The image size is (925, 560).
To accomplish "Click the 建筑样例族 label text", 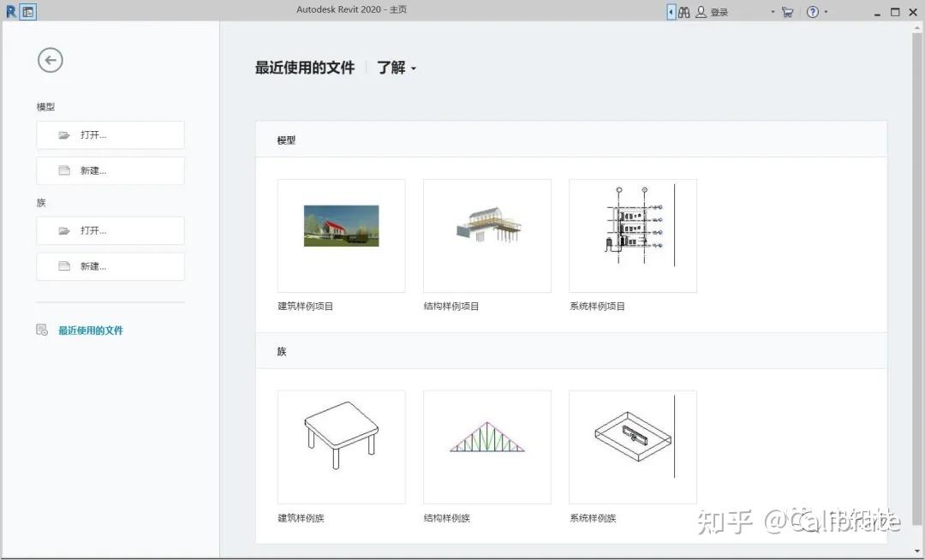I will click(301, 518).
